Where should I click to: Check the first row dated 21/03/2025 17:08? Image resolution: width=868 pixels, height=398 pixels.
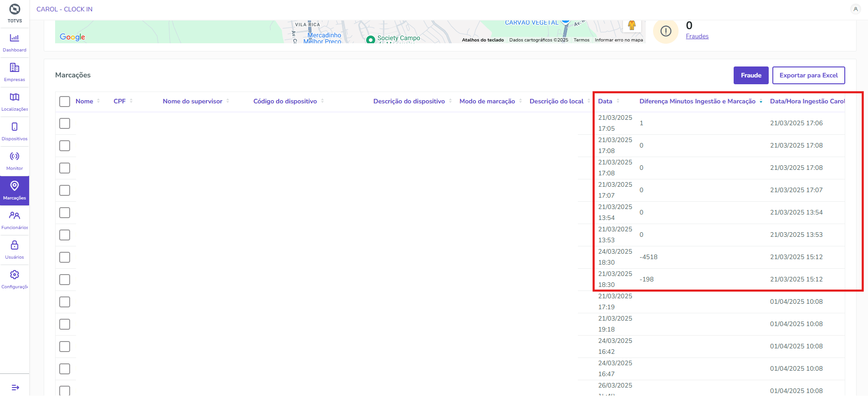tap(65, 146)
